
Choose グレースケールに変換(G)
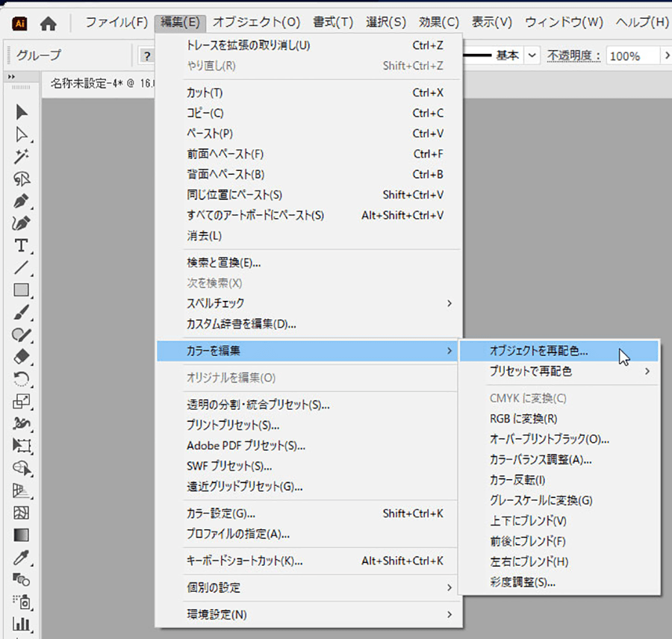(541, 500)
